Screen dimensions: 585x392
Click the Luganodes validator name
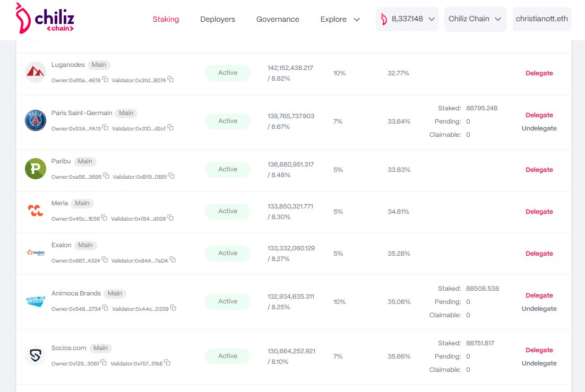(x=68, y=65)
